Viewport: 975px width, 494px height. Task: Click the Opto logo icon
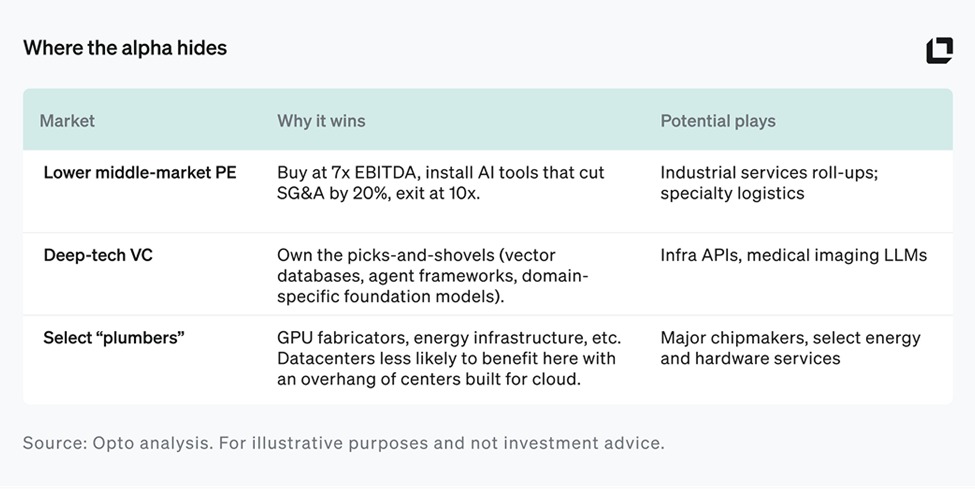point(939,50)
